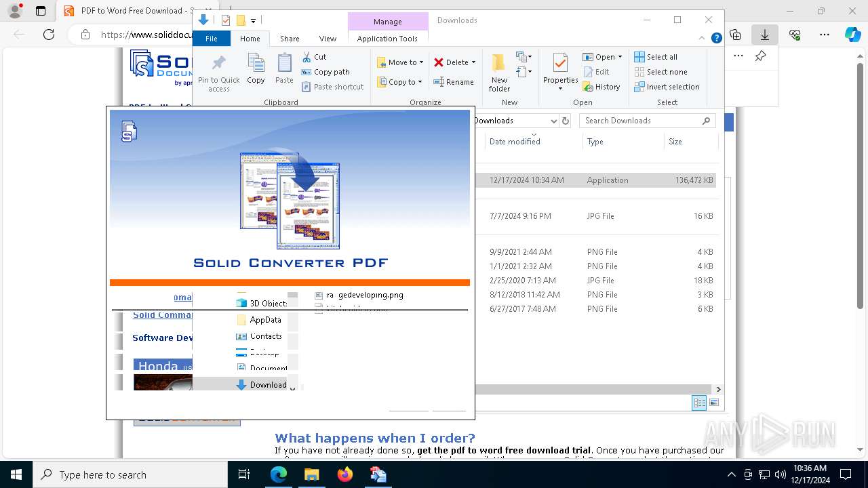Open New item dropdown in New group

[524, 57]
